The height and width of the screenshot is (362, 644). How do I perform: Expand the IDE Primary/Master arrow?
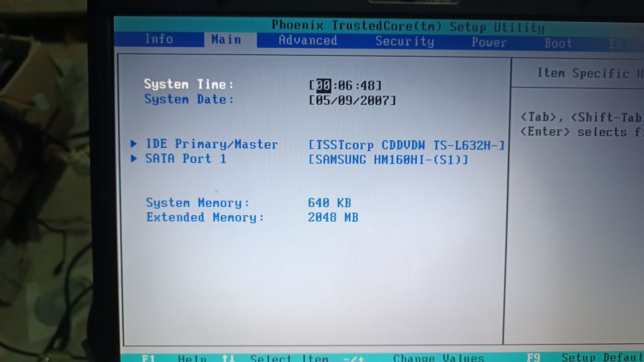tap(134, 144)
